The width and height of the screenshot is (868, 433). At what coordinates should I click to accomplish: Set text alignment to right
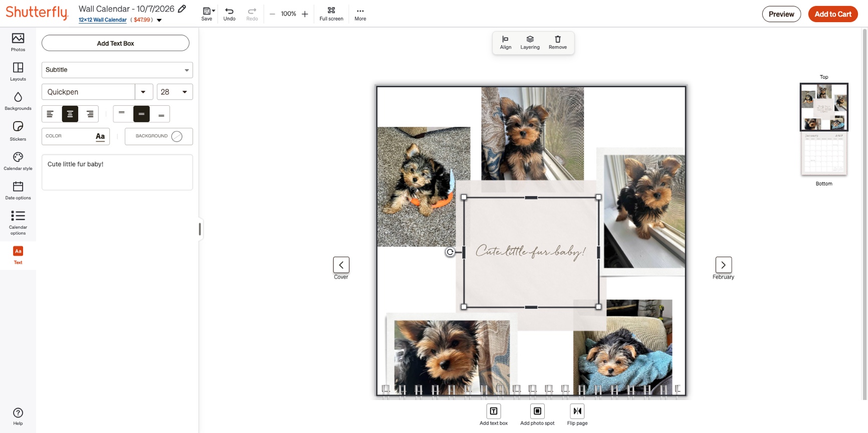[90, 114]
